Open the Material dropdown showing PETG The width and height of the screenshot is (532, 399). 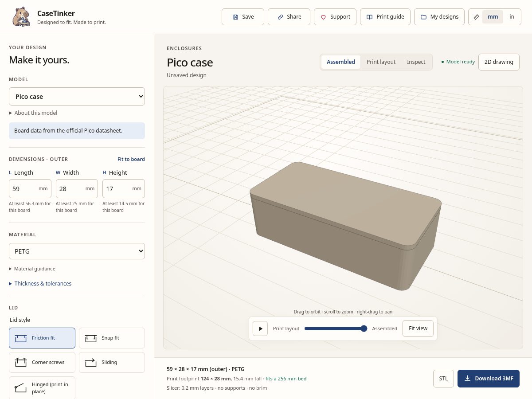(x=77, y=251)
